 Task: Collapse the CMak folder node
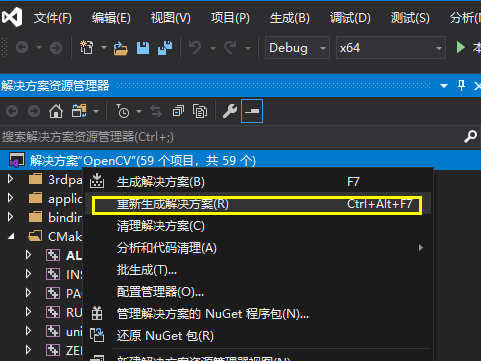[11, 236]
